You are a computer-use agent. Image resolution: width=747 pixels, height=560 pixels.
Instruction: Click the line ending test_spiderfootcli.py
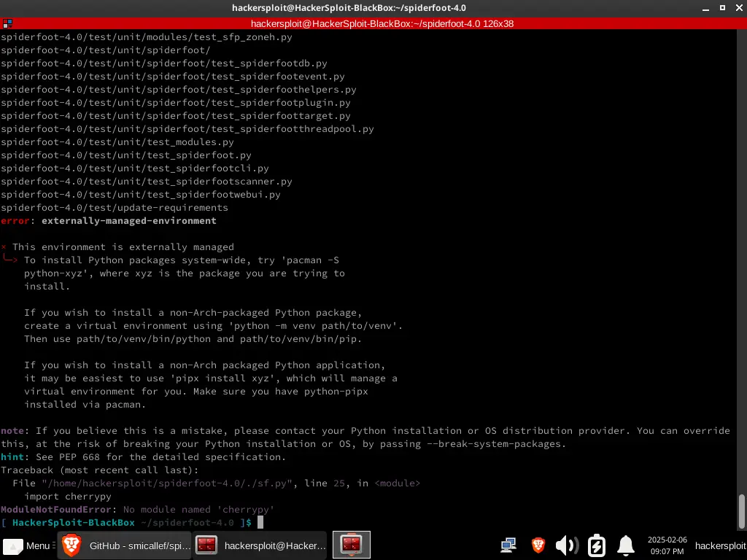point(135,168)
